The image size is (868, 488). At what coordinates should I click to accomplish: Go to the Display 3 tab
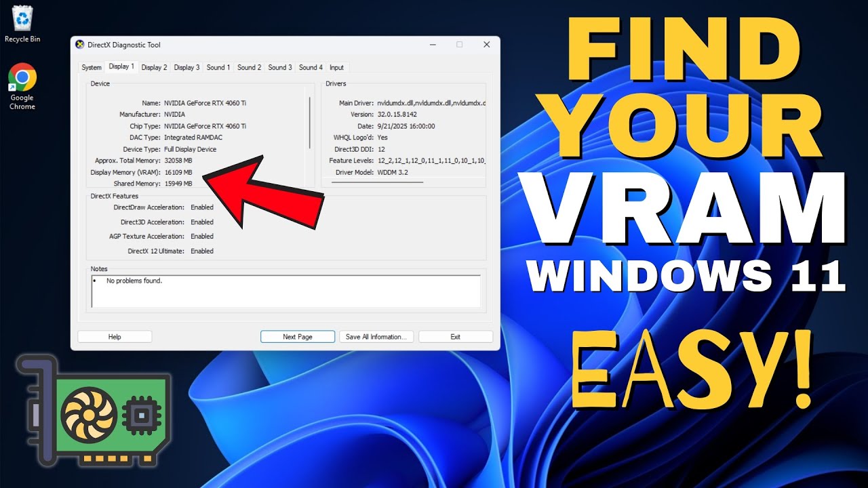click(x=186, y=68)
